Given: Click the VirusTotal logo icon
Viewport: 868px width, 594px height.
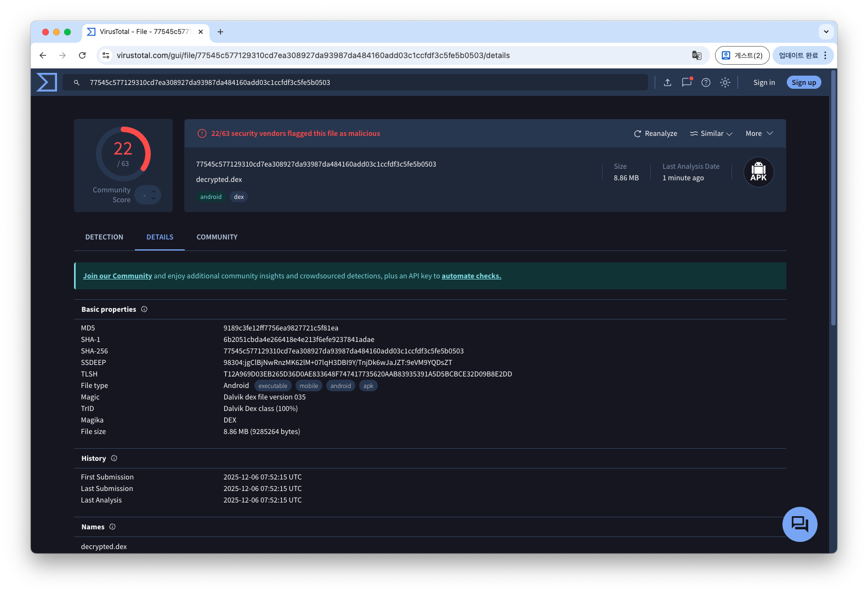Looking at the screenshot, I should point(47,82).
